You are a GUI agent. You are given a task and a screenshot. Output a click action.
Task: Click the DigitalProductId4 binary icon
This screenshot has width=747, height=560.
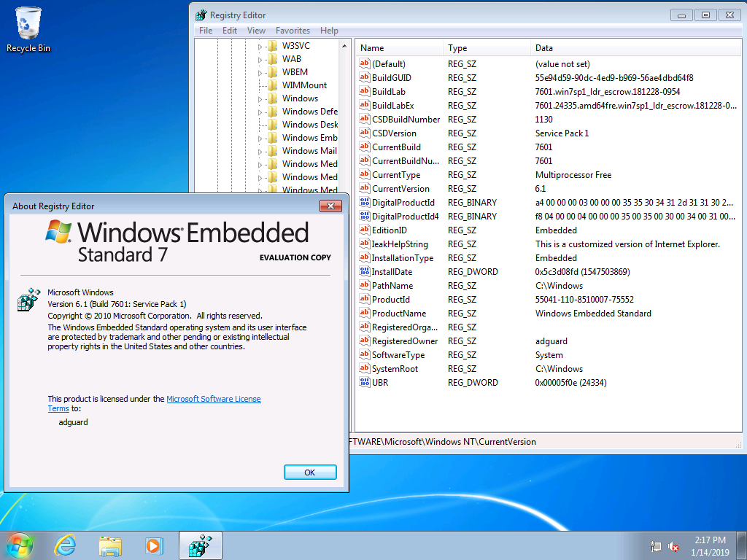365,216
